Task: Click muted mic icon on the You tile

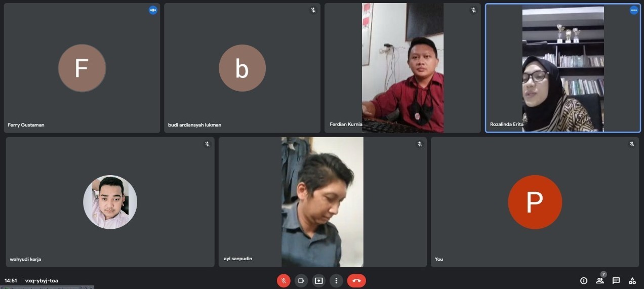Action: (x=632, y=144)
